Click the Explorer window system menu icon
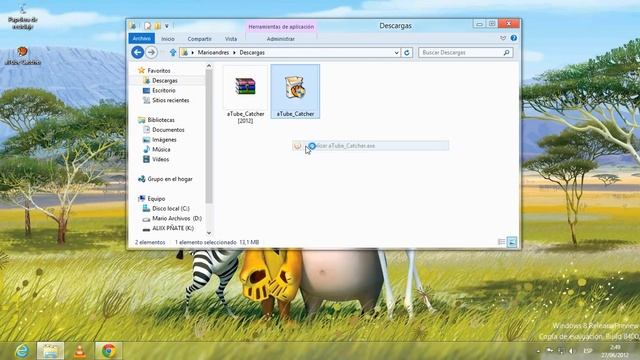This screenshot has height=360, width=640. 132,26
